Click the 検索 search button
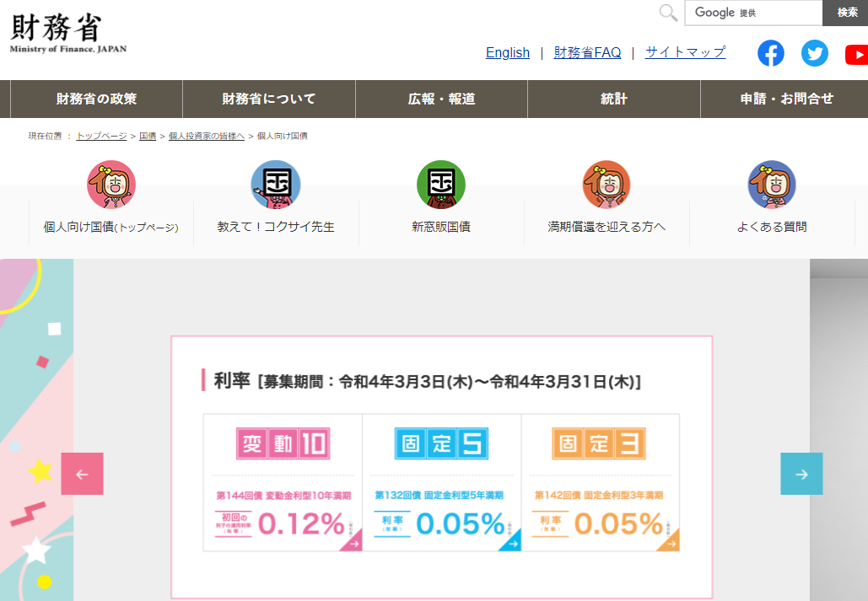The image size is (868, 601). click(845, 13)
